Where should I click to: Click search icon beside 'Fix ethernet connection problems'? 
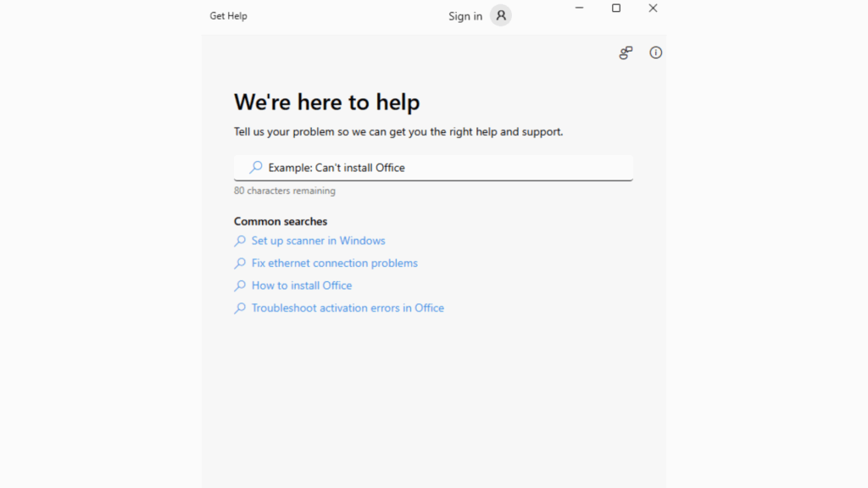pos(240,263)
